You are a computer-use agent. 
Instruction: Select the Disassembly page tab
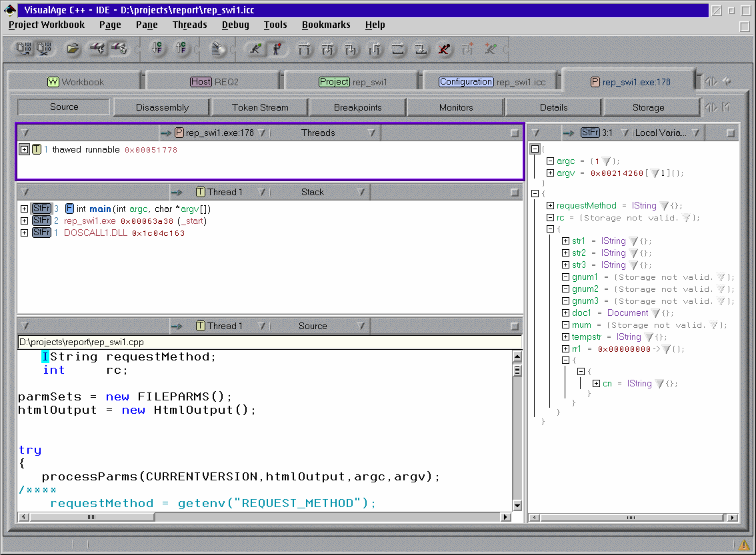tap(162, 107)
